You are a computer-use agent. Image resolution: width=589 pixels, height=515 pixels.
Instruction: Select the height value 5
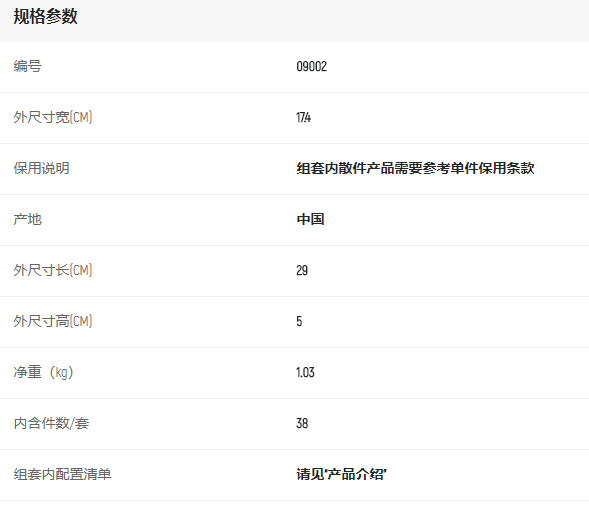pos(299,322)
